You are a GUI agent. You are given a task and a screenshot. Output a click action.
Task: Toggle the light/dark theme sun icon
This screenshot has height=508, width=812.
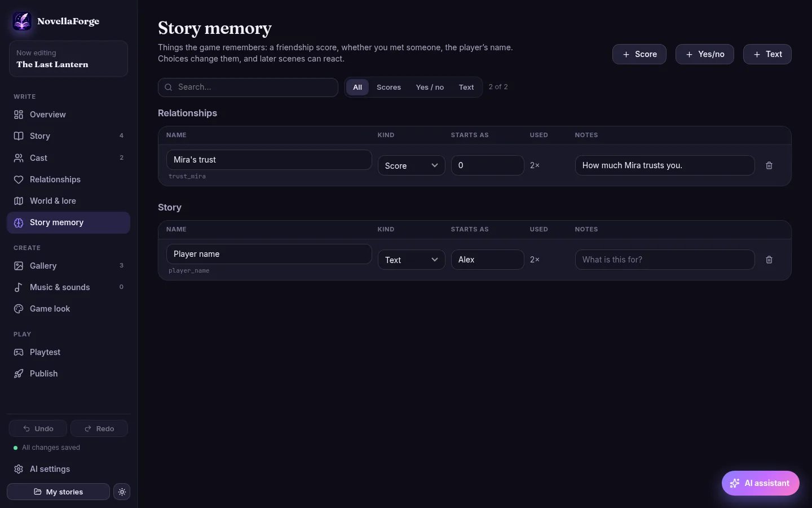click(x=122, y=492)
